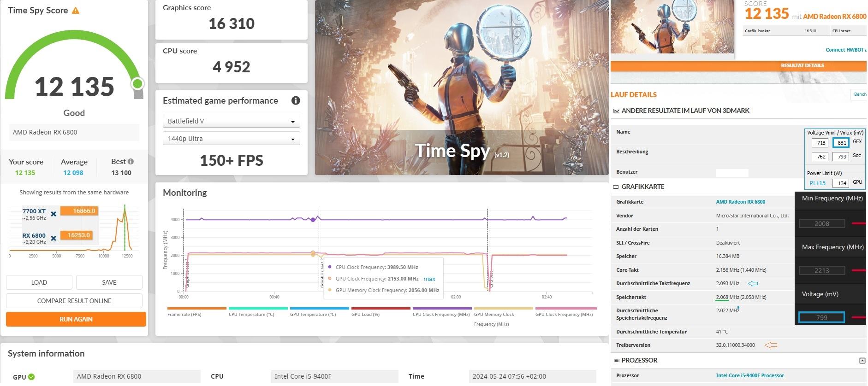Click the orange GPU clock marker on chart
This screenshot has height=386, width=868.
click(313, 253)
